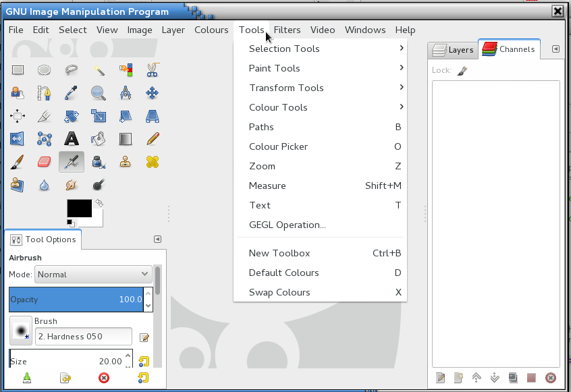571x392 pixels.
Task: Expand the Paint Tools submenu
Action: coord(320,68)
